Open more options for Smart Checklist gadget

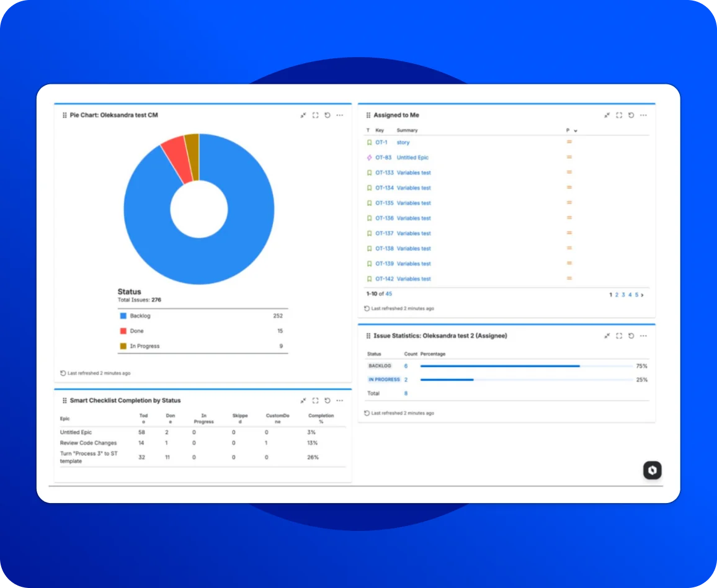340,401
